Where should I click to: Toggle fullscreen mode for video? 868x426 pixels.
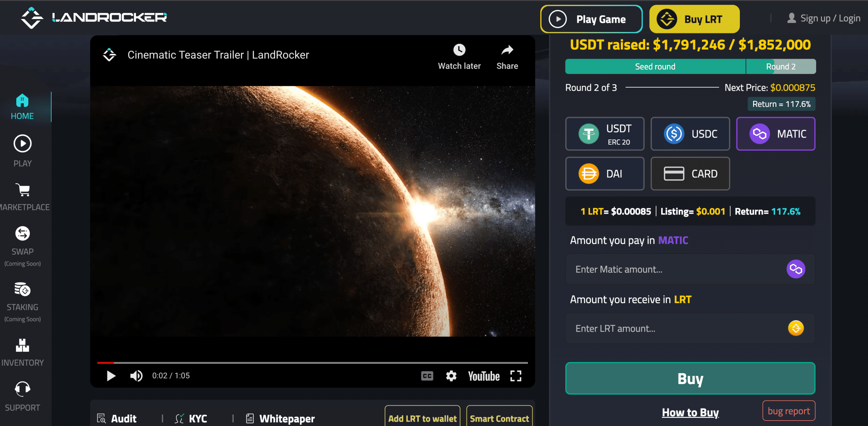tap(516, 376)
